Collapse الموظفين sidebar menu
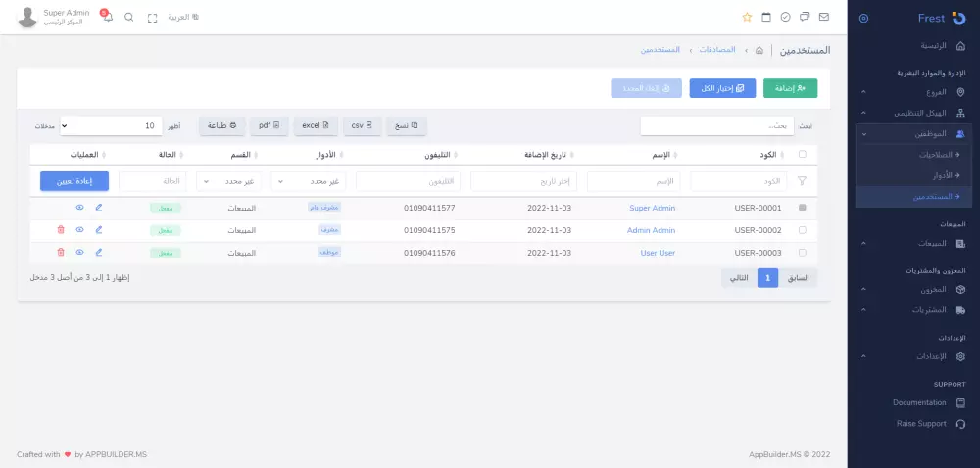 click(x=913, y=133)
